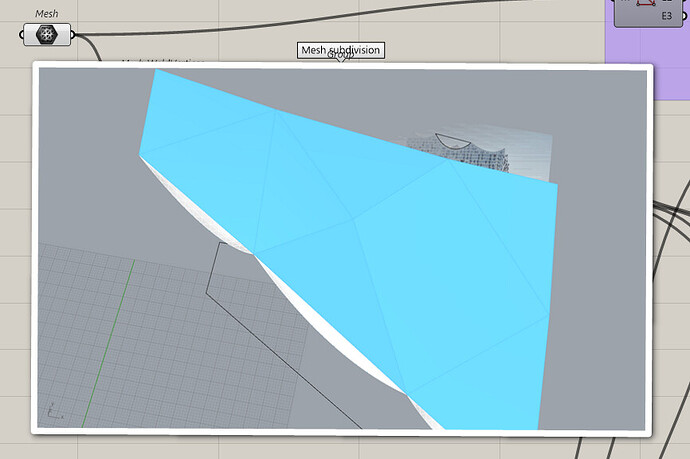Screen dimensions: 690x459
Task: Click the green axis line on grid
Action: tap(108, 343)
